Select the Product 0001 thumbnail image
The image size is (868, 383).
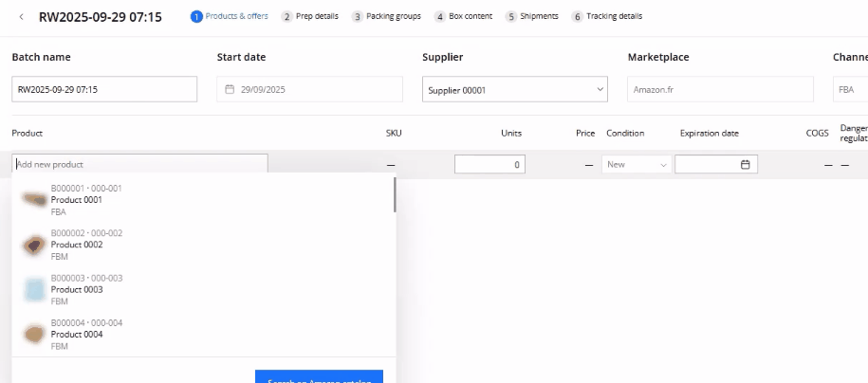point(35,199)
